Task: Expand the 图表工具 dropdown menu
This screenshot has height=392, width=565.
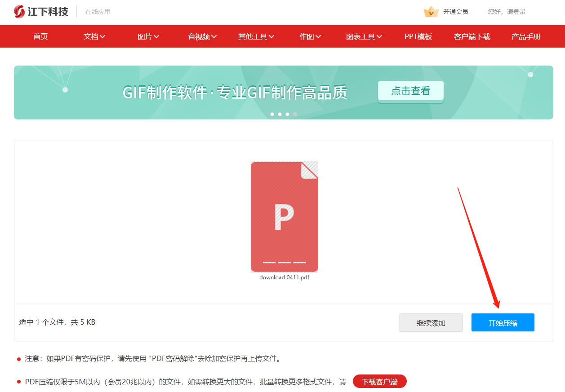Action: 364,36
